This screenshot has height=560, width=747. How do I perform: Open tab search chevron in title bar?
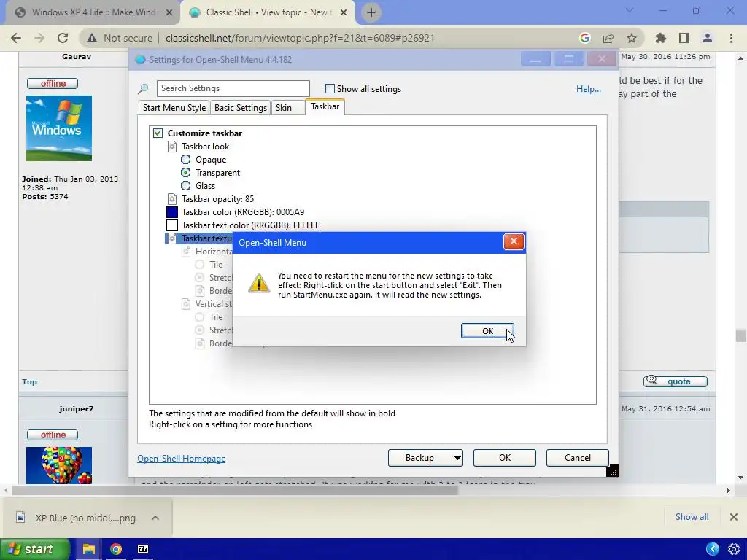pos(630,10)
